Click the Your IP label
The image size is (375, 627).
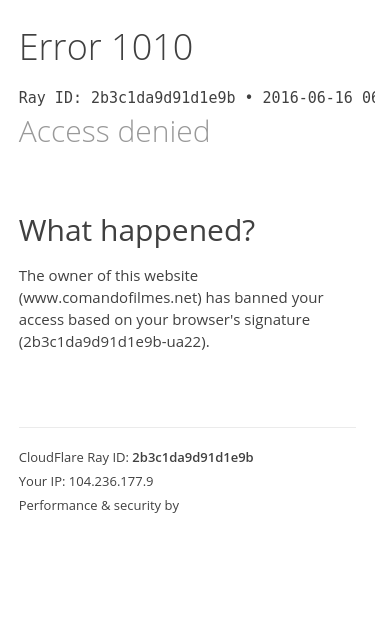[42, 481]
